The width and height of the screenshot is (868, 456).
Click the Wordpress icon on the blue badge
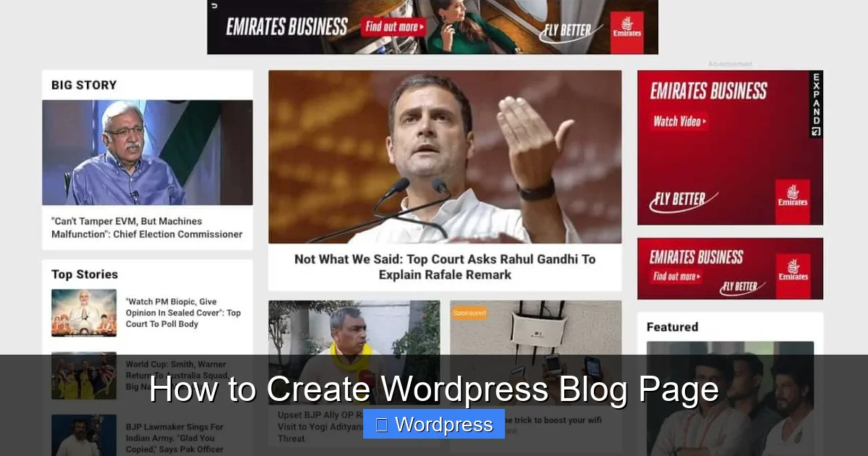382,424
